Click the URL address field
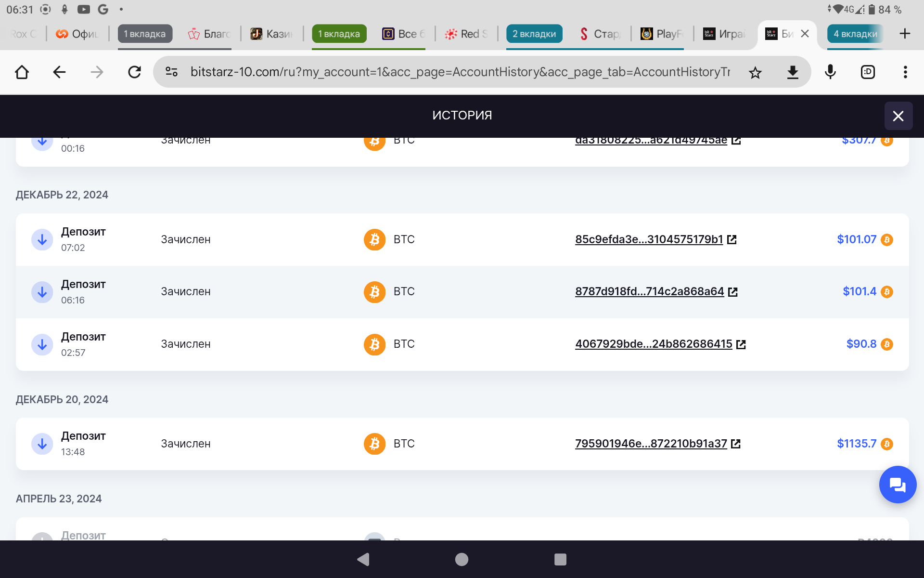 click(x=460, y=72)
